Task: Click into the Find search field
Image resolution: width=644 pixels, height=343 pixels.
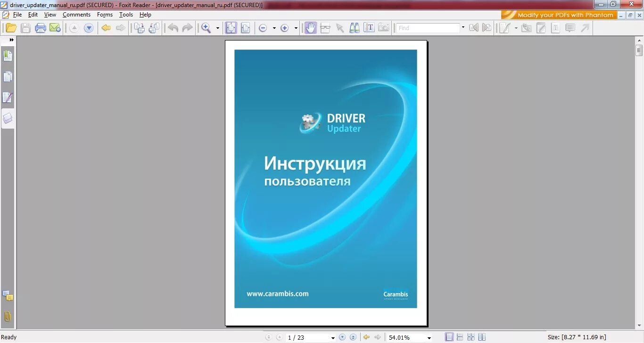Action: click(x=428, y=28)
